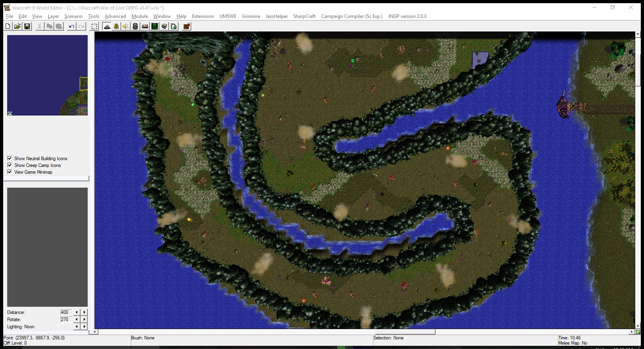This screenshot has height=349, width=644.
Task: Click the 'Point: (23997.3, -9867.9, -256.0)' status text
Action: (34, 338)
